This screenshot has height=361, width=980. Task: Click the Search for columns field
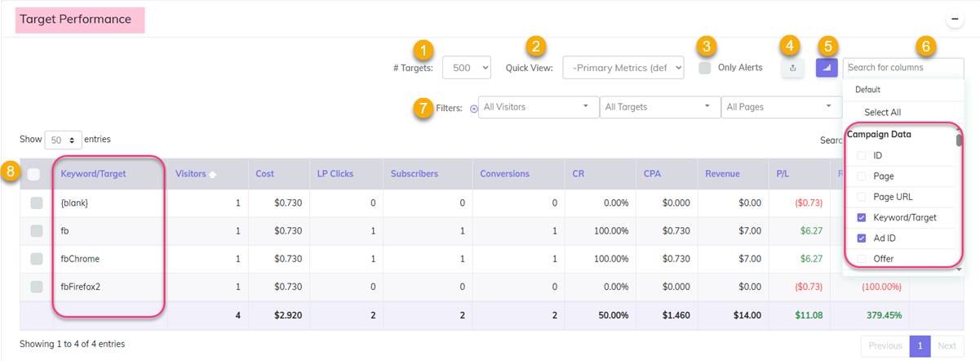click(x=903, y=67)
